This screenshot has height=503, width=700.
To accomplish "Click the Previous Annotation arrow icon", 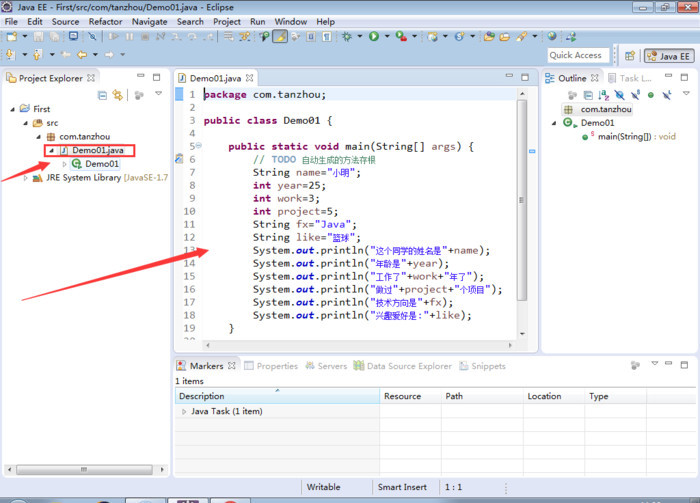I will [38, 54].
